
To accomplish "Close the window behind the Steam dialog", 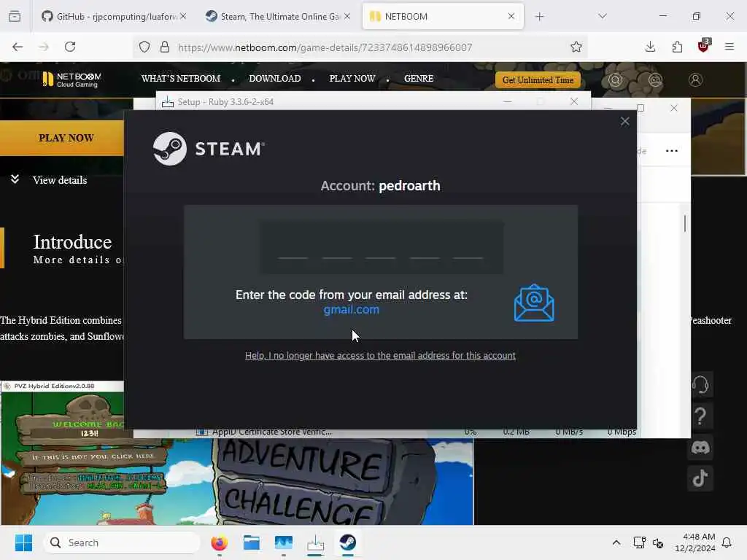I will (x=673, y=108).
